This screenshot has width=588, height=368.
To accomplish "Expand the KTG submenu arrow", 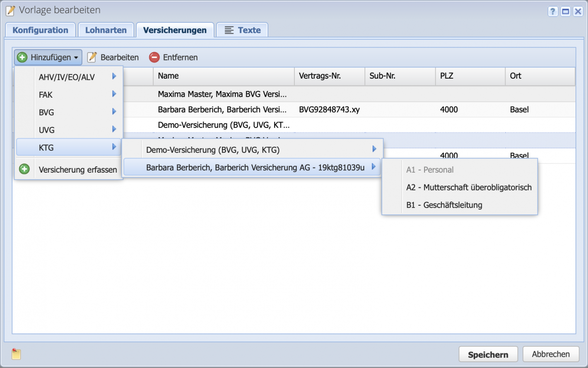I will (x=114, y=147).
